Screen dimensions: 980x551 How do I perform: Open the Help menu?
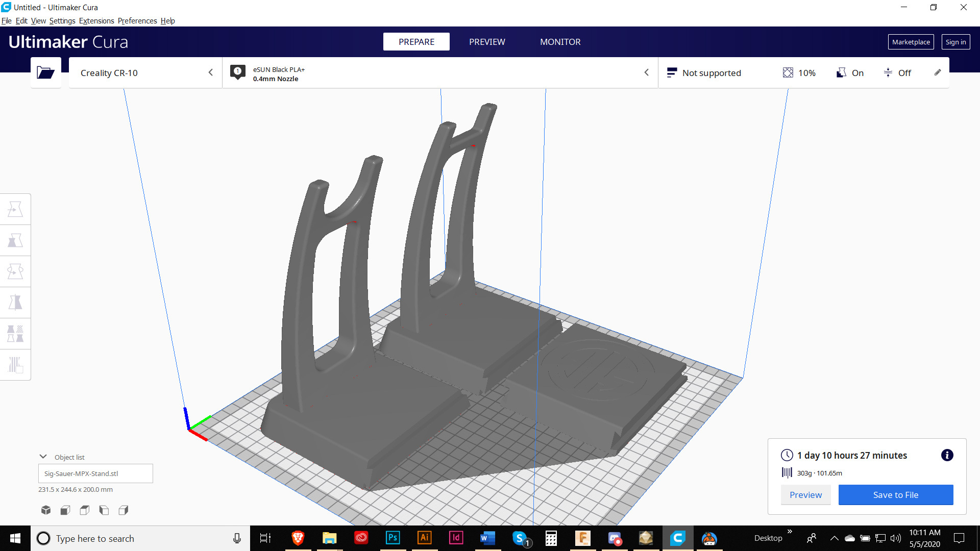click(x=167, y=21)
